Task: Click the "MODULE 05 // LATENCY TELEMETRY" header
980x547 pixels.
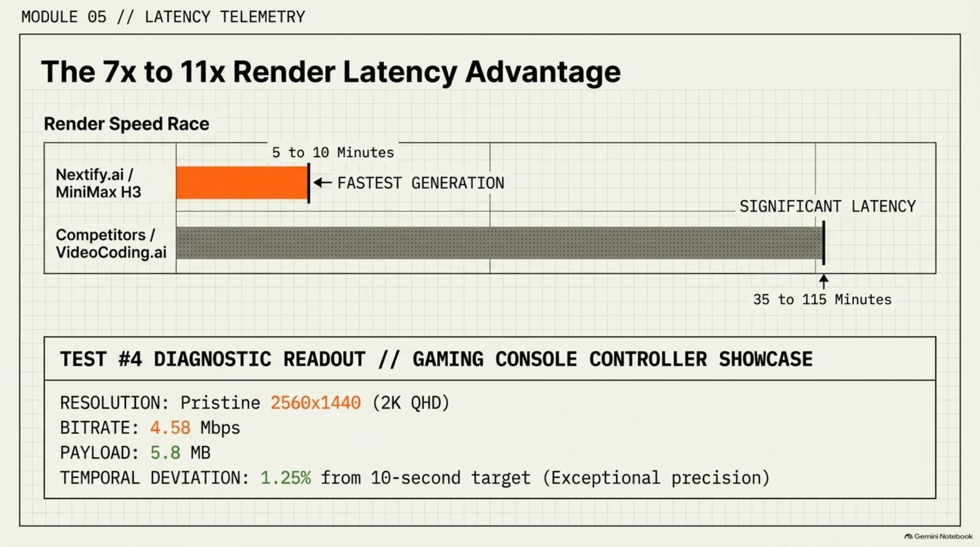Action: [163, 17]
